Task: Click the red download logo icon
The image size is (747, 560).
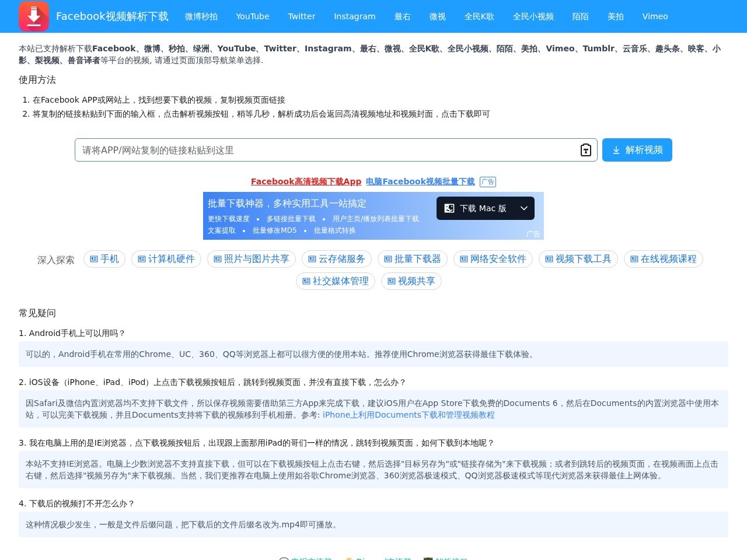Action: pos(34,16)
